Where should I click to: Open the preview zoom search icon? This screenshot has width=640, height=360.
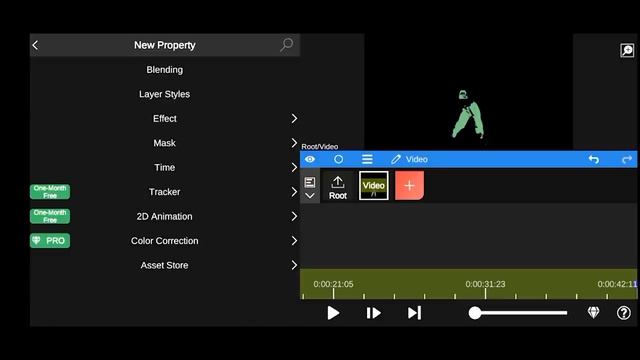click(x=627, y=50)
